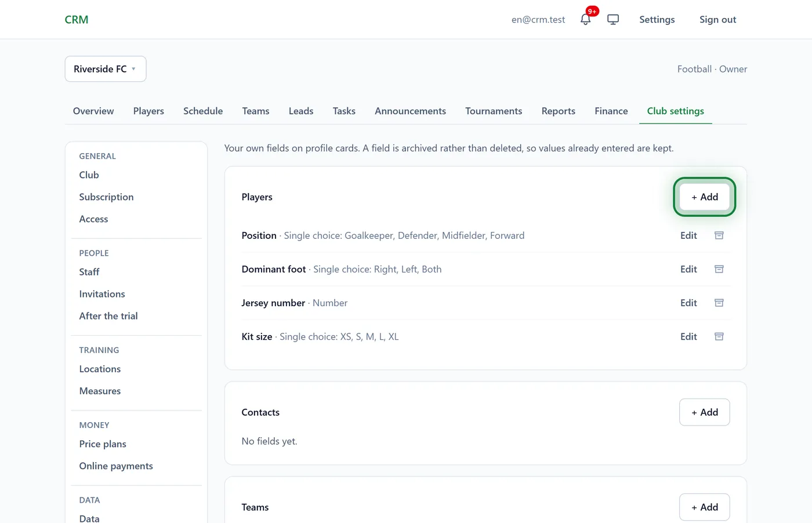Click the 'Single choice: Right, Left, Both' text
Image resolution: width=812 pixels, height=523 pixels.
pyautogui.click(x=378, y=269)
